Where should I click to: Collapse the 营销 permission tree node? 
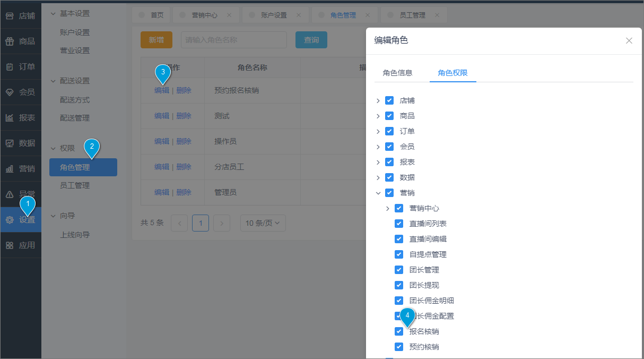click(x=378, y=193)
